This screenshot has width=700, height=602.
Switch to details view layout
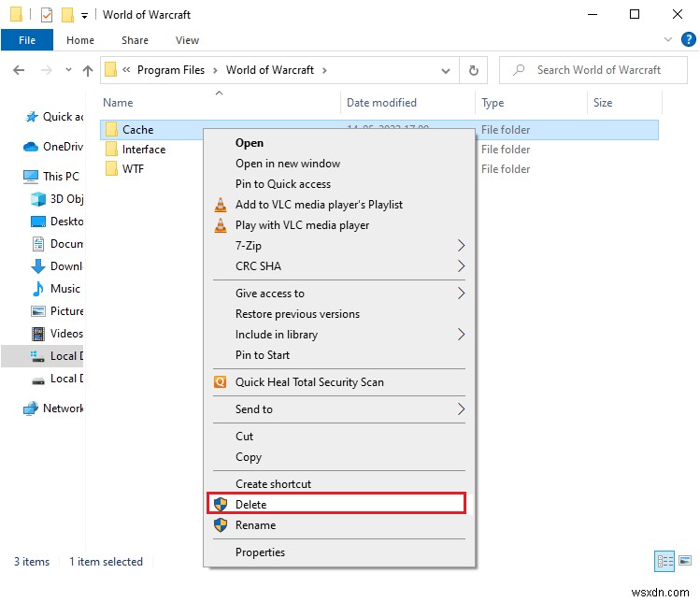[665, 562]
